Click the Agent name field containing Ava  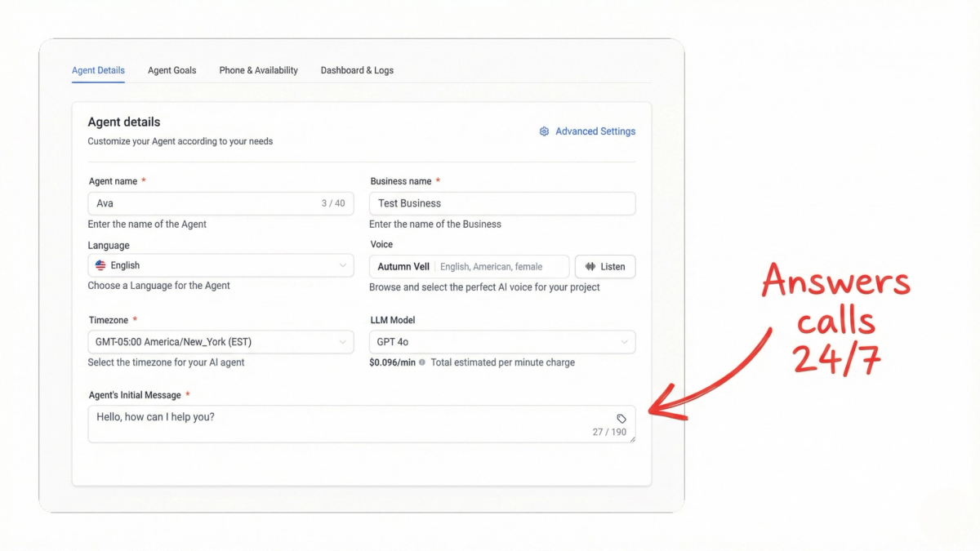[220, 203]
